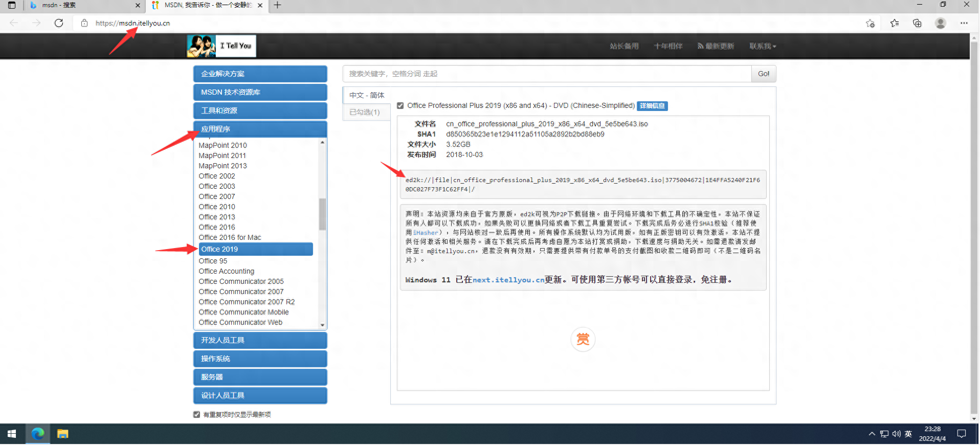Uncheck Office Professional Plus 2019 checkbox

coord(400,106)
